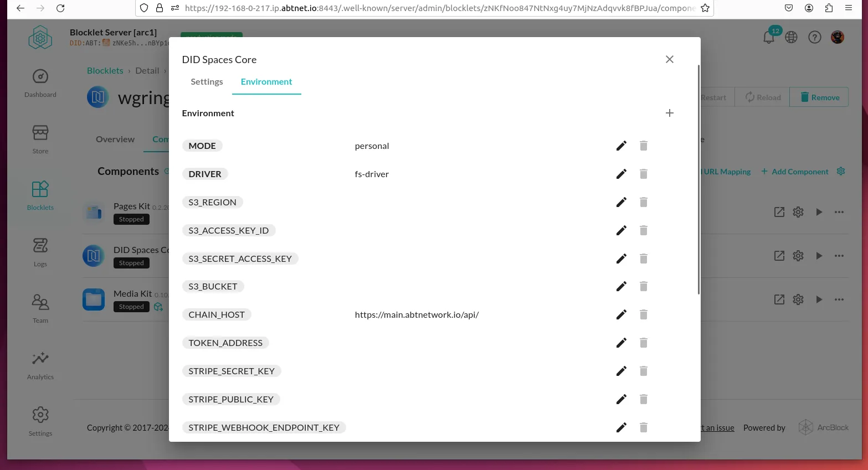Bookmark this page with the star
Screen dimensions: 868x470
[705, 8]
